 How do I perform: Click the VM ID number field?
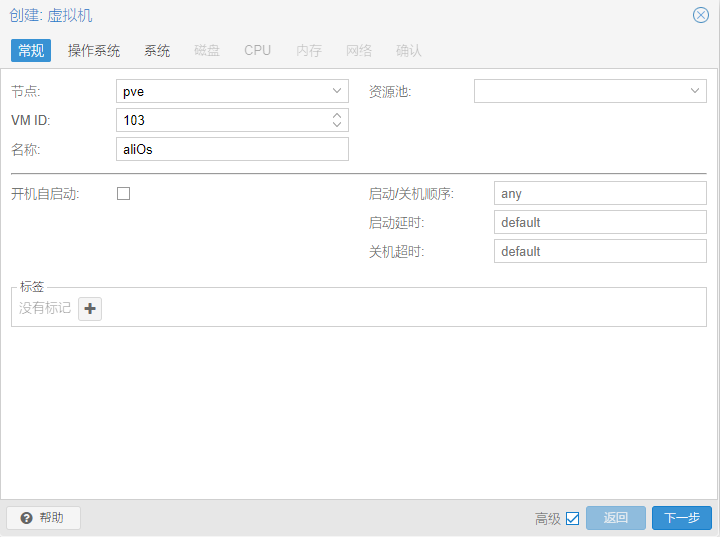tap(222, 120)
